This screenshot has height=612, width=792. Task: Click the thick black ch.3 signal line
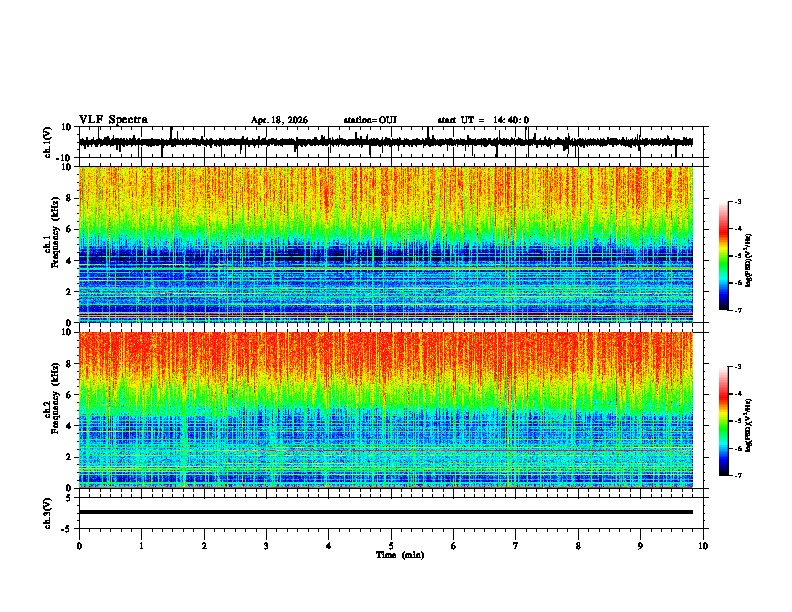click(x=386, y=512)
